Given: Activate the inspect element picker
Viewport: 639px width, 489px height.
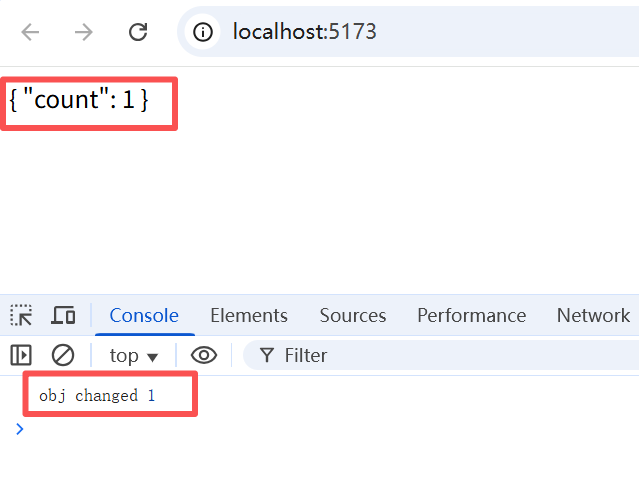Looking at the screenshot, I should (21, 315).
